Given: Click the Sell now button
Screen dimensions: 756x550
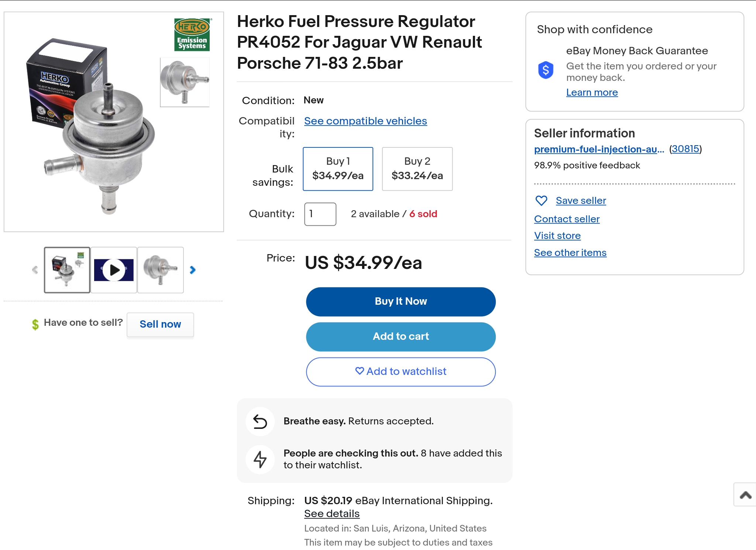Looking at the screenshot, I should 160,324.
